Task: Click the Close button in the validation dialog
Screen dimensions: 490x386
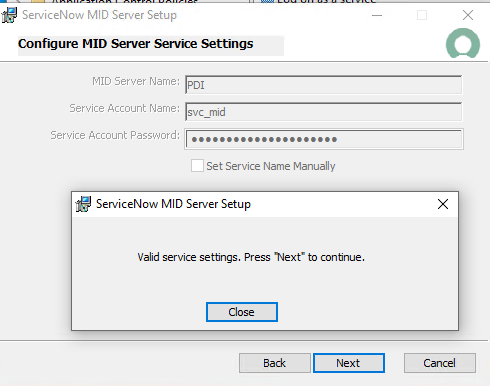Action: 242,312
